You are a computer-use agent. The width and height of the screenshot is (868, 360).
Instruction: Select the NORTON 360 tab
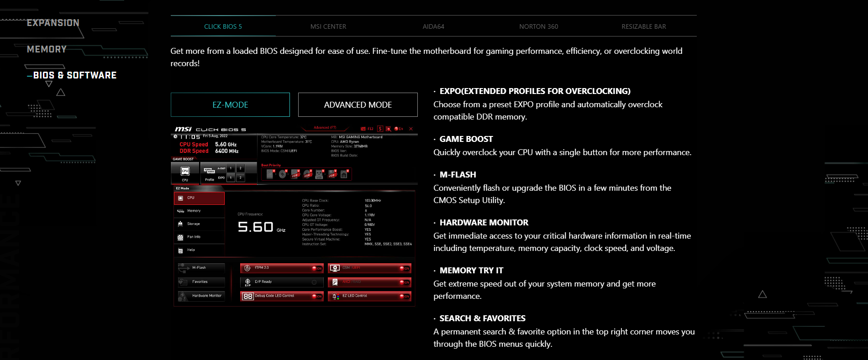(538, 26)
